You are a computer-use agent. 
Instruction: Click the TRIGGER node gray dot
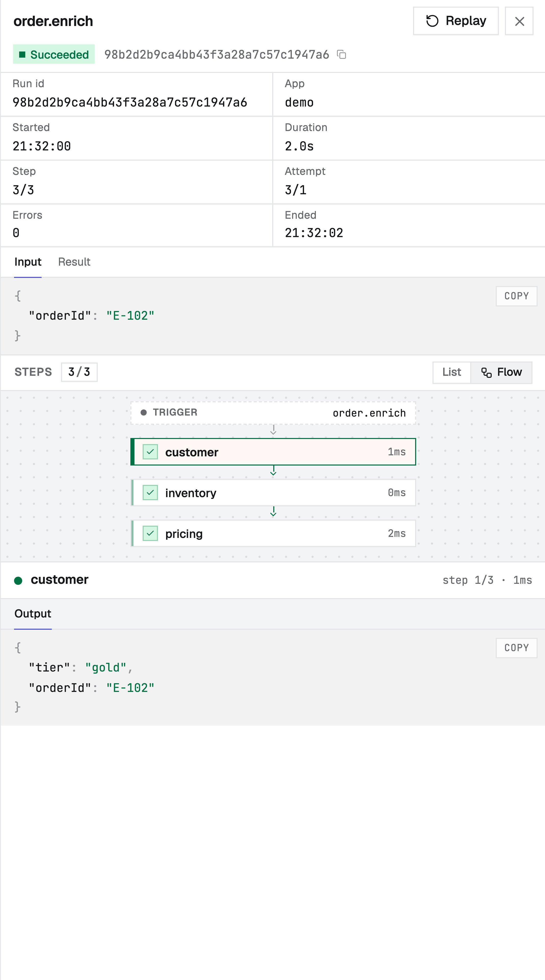tap(144, 413)
